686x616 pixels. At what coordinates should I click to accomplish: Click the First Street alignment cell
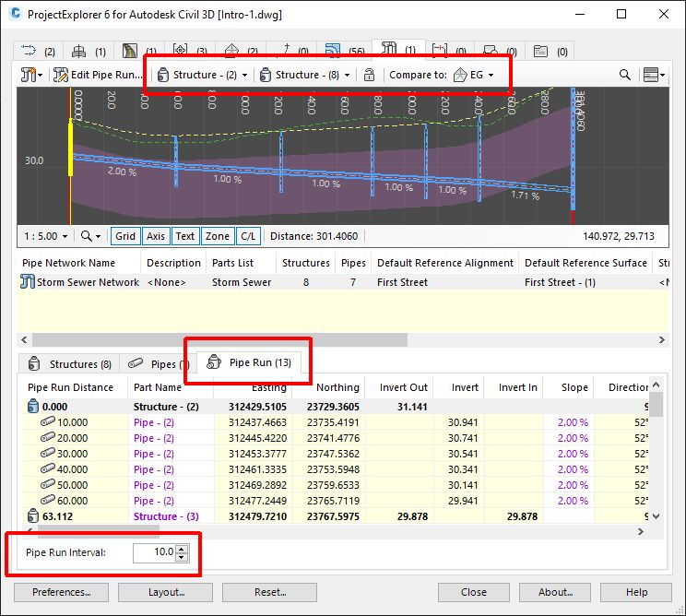pyautogui.click(x=402, y=282)
